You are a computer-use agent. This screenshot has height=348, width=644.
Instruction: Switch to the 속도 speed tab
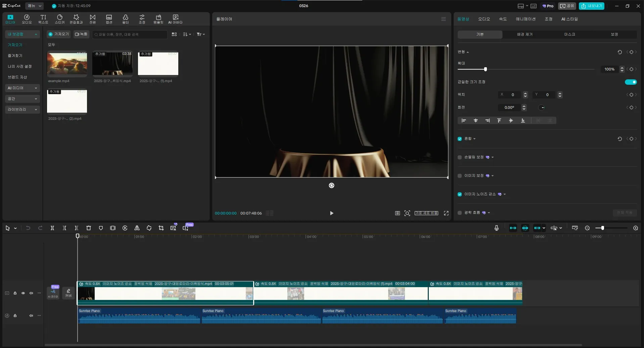[503, 19]
